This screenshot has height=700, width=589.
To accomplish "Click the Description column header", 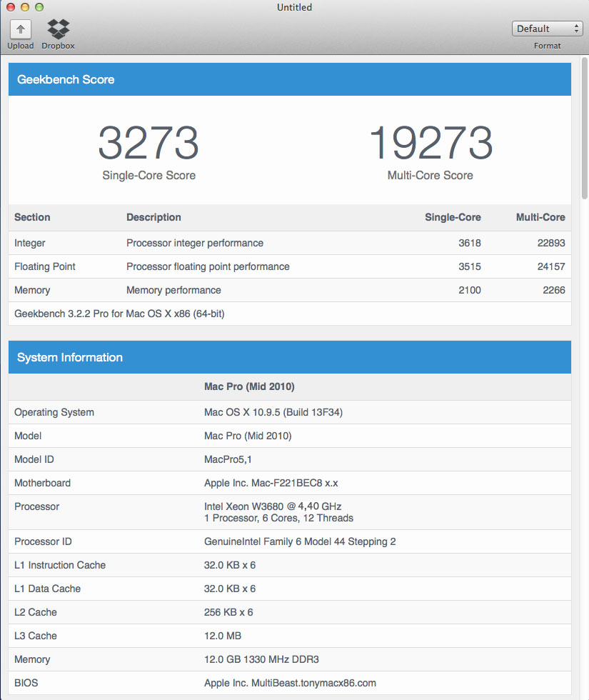I will 153,217.
